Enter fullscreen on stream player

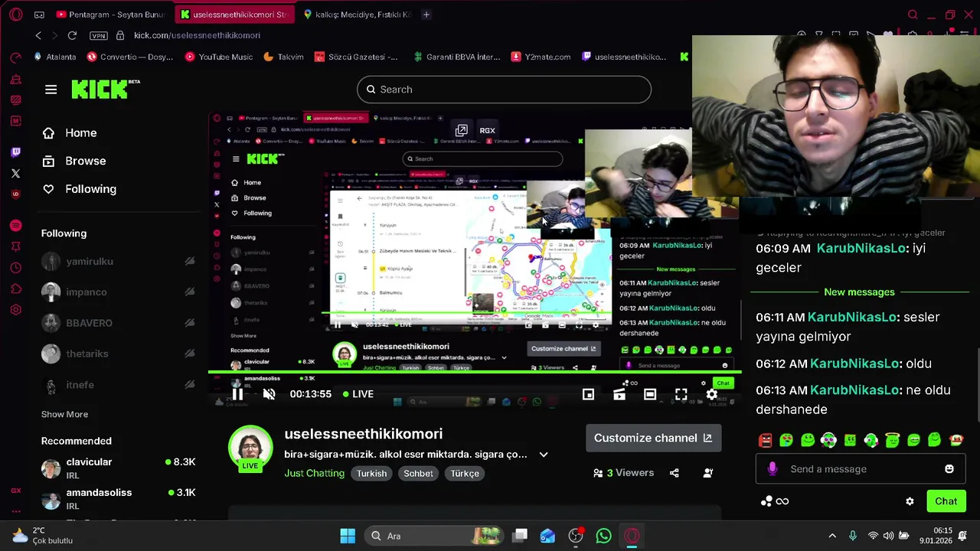[x=681, y=394]
